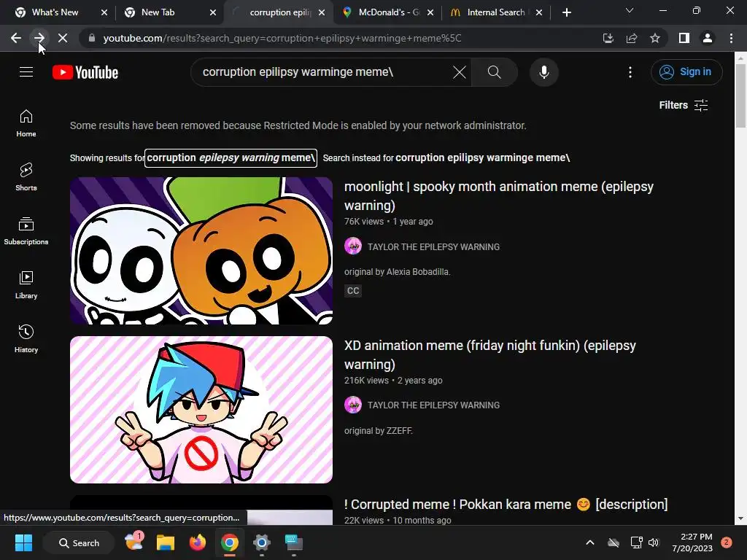Viewport: 747px width, 560px height.
Task: Open the taskbar clock and date
Action: click(x=692, y=542)
